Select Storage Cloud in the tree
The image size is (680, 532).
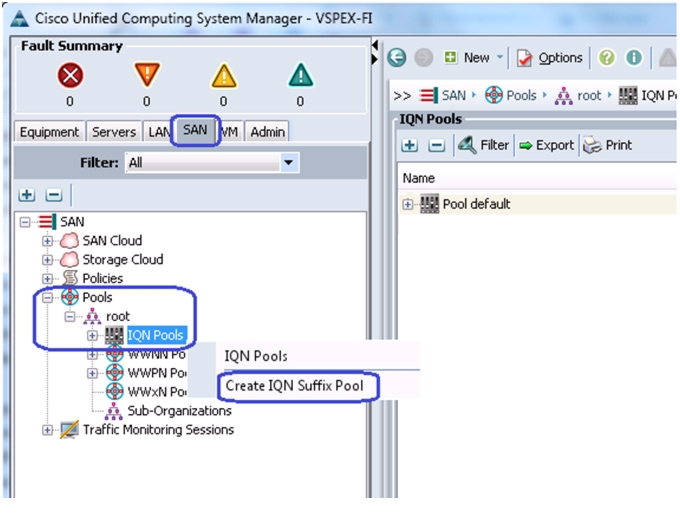123,260
